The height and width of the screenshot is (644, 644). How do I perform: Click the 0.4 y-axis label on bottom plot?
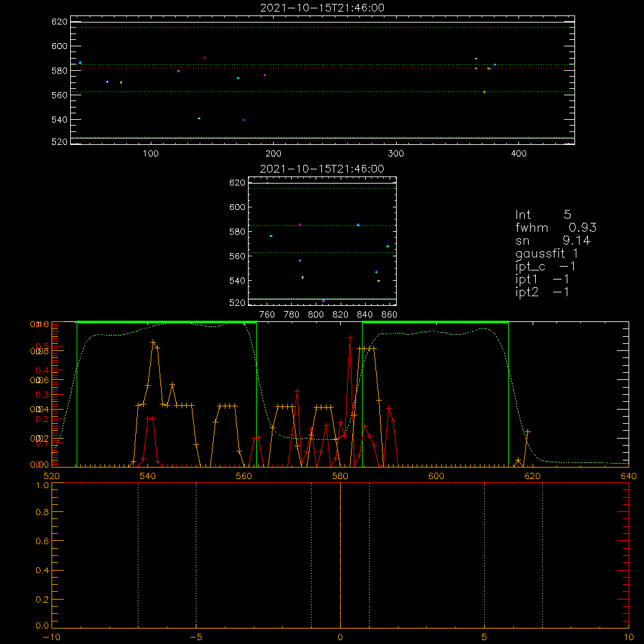(x=43, y=571)
